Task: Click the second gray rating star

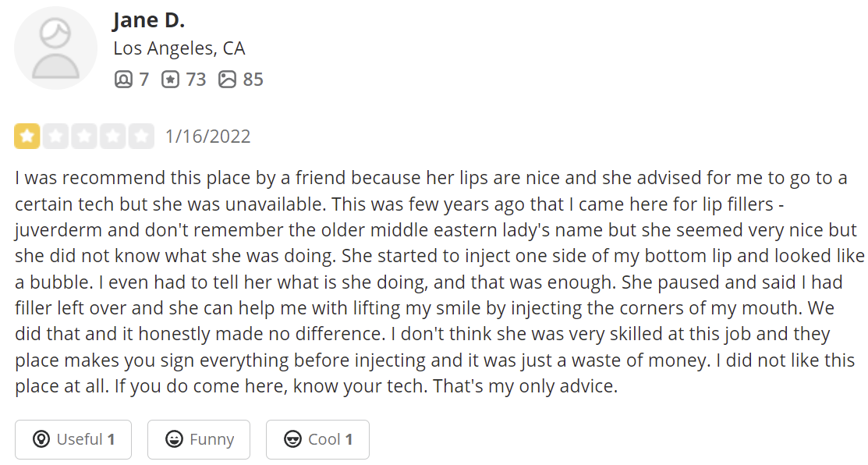Action: pyautogui.click(x=55, y=137)
